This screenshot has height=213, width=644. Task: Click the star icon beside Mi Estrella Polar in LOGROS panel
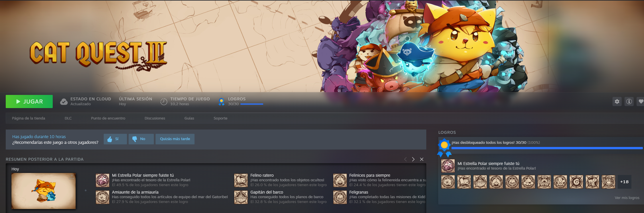tap(448, 166)
